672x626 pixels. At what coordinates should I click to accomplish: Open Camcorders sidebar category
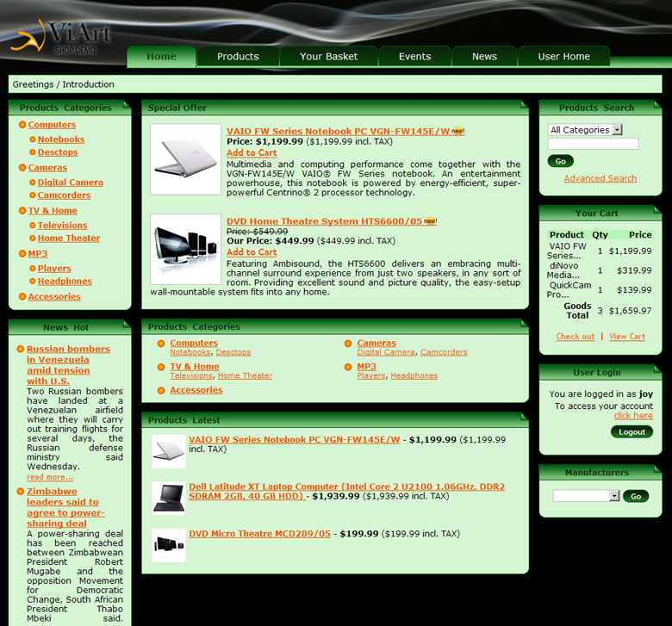tap(65, 195)
